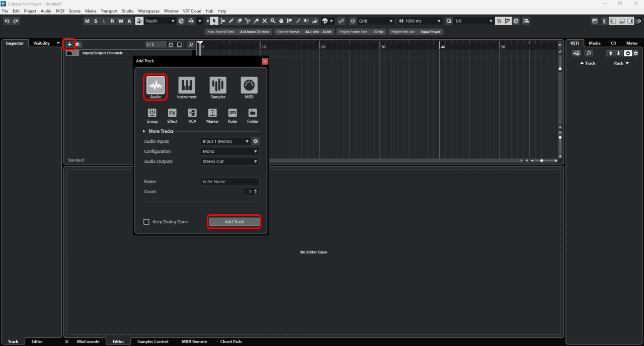This screenshot has height=346, width=644.
Task: Open the Audio Inputs dropdown
Action: pos(225,141)
